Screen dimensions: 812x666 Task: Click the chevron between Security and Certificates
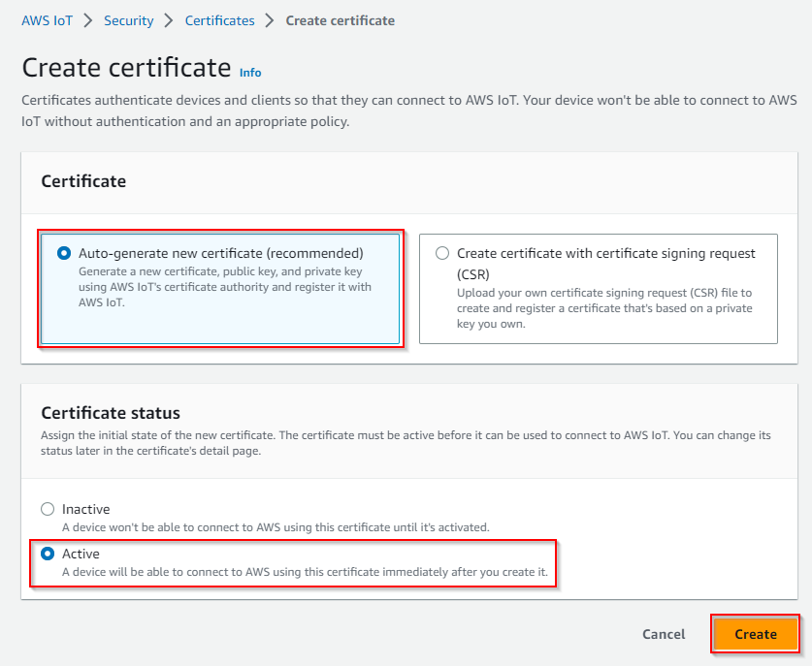[x=169, y=20]
